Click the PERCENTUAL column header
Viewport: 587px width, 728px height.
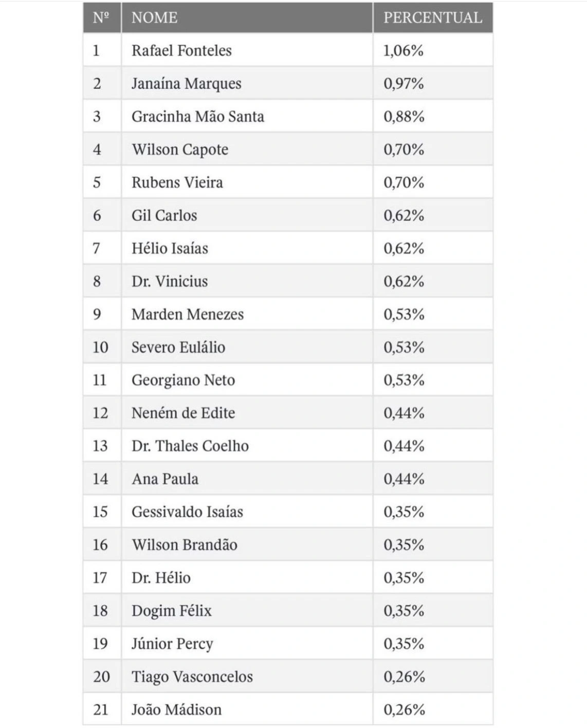[432, 18]
